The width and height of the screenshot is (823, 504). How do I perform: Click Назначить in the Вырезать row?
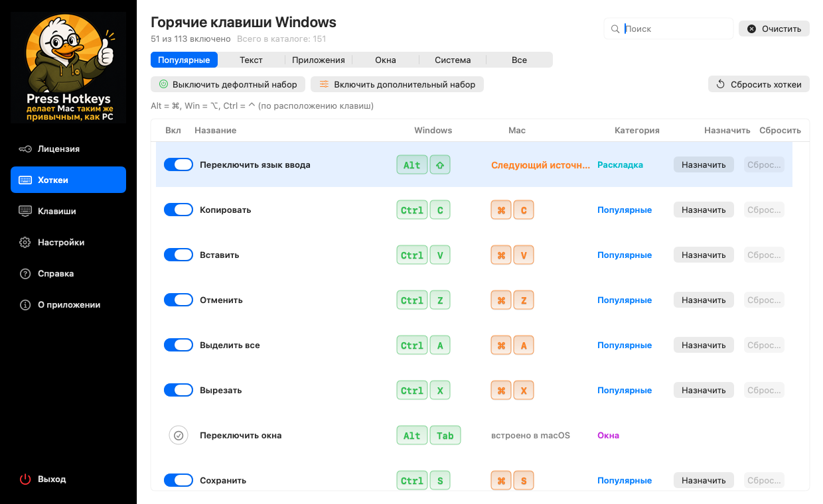(704, 390)
